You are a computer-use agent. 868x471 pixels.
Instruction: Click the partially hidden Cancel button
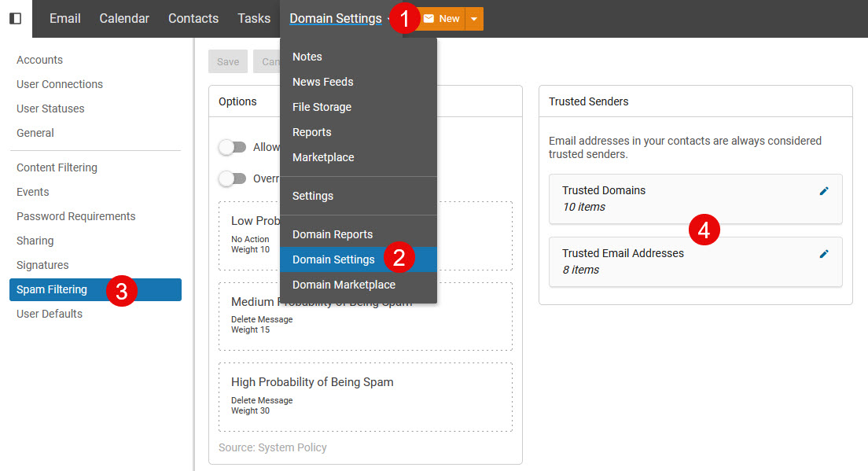[267, 61]
